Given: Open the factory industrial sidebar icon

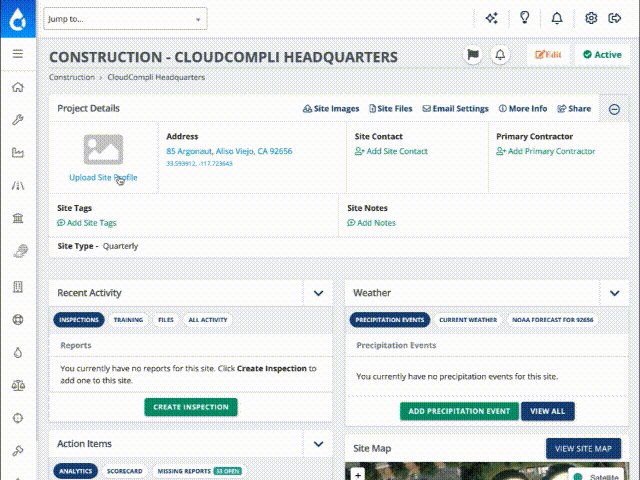Looking at the screenshot, I should click(x=18, y=153).
